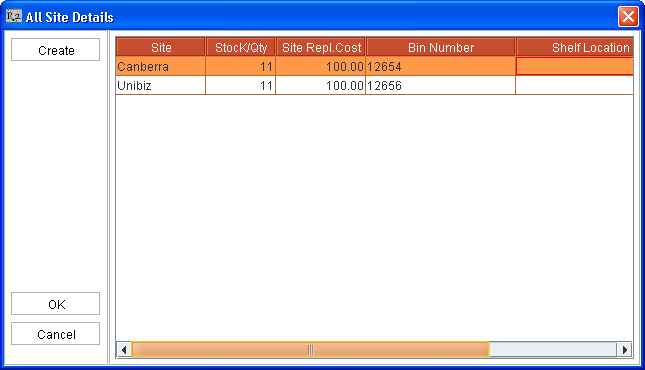Click the horizontal scrollbar thumb
Screen dimensions: 645x370
(310, 350)
